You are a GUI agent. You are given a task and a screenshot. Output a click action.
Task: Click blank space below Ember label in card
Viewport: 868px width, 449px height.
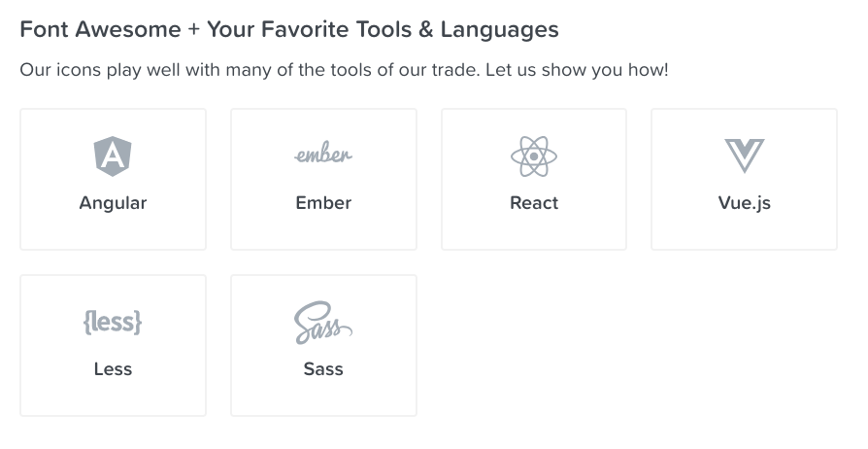[323, 231]
